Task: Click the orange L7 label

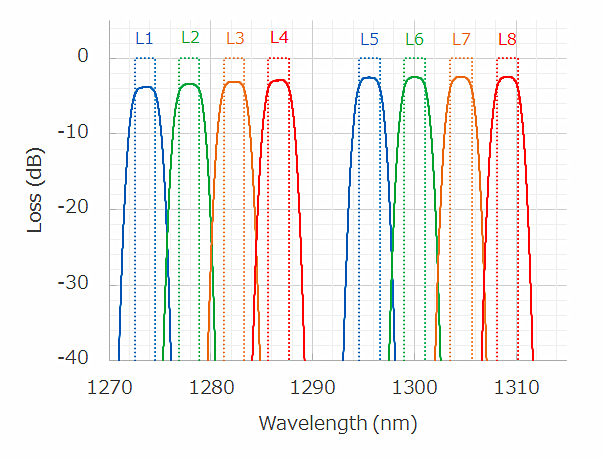Action: (461, 40)
